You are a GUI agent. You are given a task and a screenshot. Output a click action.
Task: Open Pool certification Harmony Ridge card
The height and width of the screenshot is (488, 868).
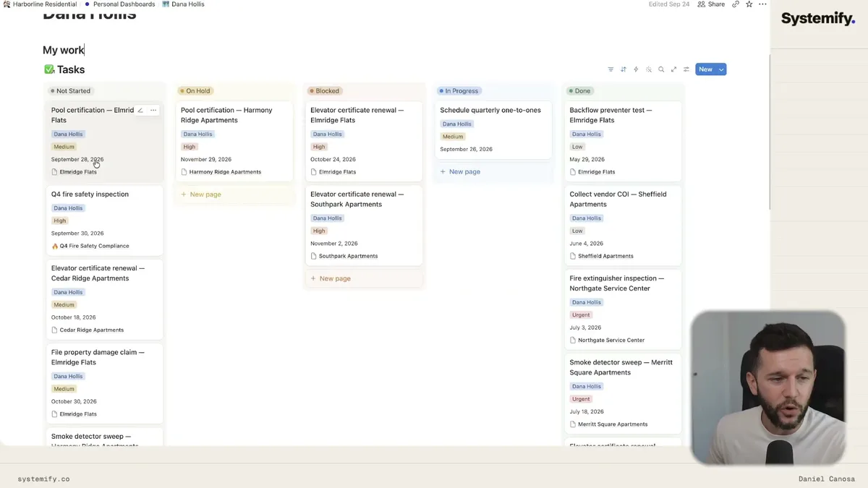(x=234, y=141)
